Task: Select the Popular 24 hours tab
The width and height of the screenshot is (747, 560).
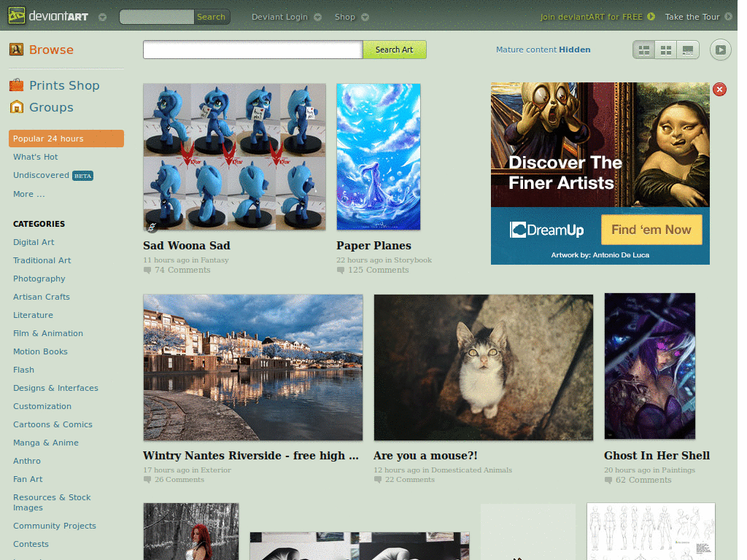Action: tap(66, 139)
